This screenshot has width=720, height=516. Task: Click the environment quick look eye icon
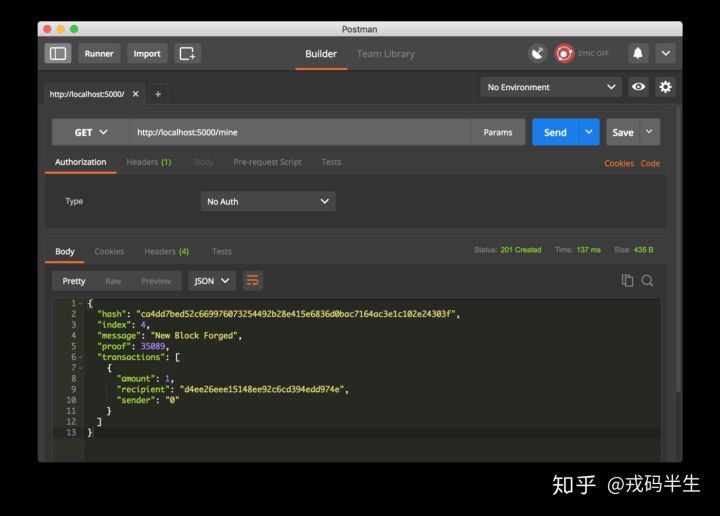tap(638, 87)
